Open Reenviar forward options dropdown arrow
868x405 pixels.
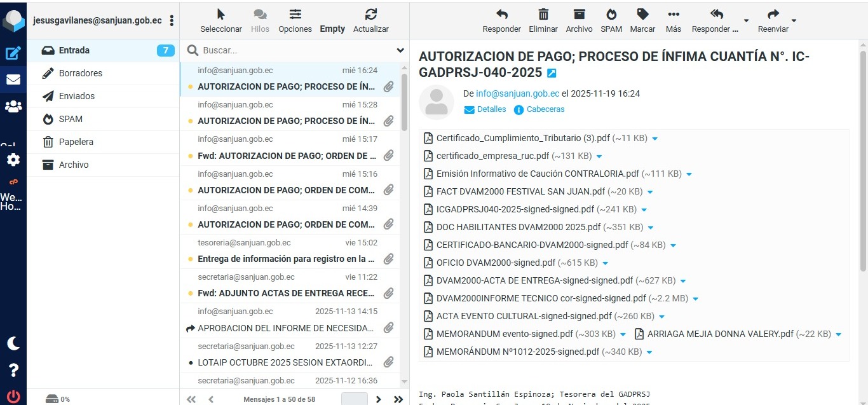point(794,20)
